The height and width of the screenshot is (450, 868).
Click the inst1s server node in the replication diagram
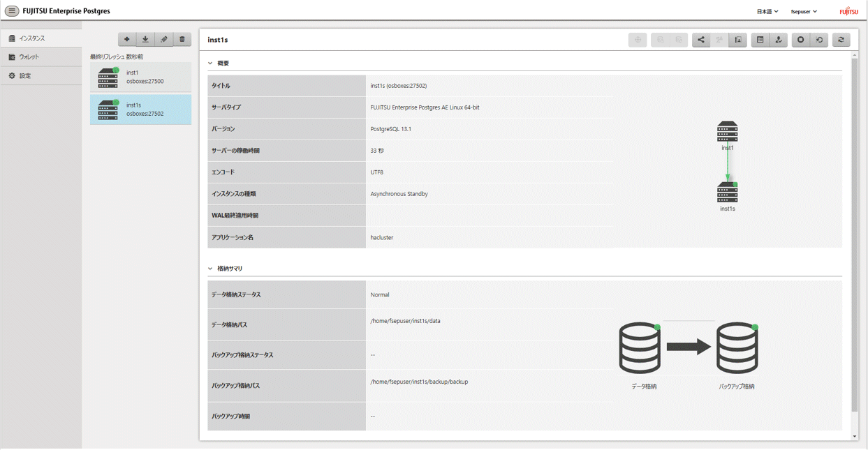(x=728, y=192)
